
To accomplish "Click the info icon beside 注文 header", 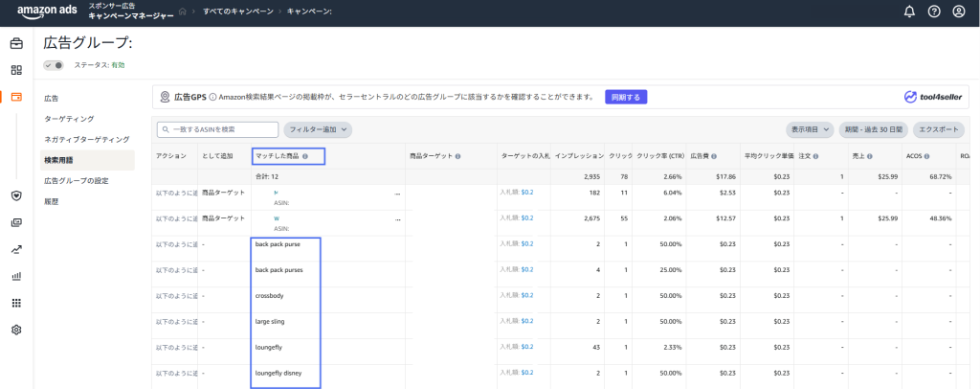I will [815, 156].
